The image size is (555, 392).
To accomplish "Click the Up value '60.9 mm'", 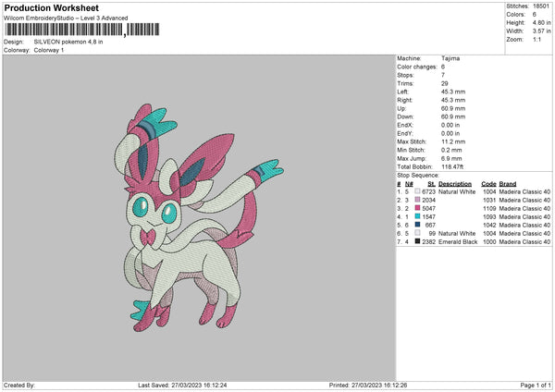I will tap(453, 108).
